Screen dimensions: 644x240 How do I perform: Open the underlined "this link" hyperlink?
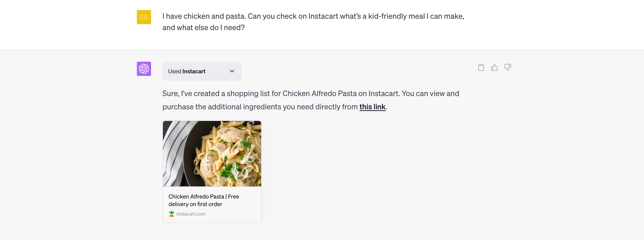(372, 107)
